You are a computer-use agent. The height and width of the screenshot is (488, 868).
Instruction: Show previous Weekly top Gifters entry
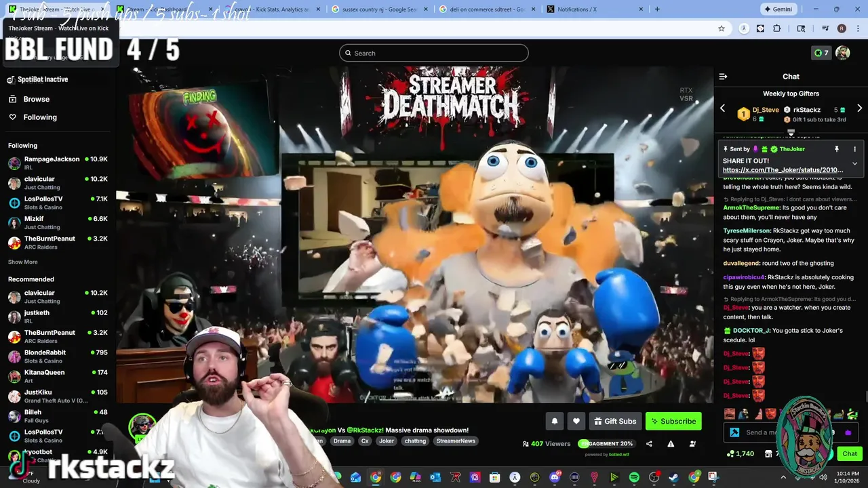(722, 108)
